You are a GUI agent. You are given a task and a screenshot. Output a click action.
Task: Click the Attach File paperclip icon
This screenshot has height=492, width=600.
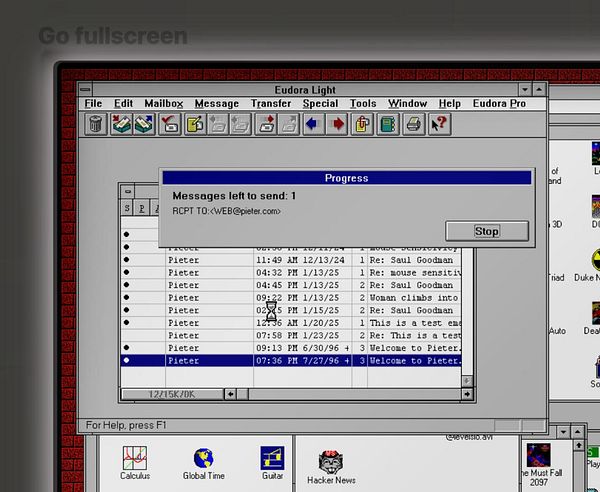tap(362, 124)
